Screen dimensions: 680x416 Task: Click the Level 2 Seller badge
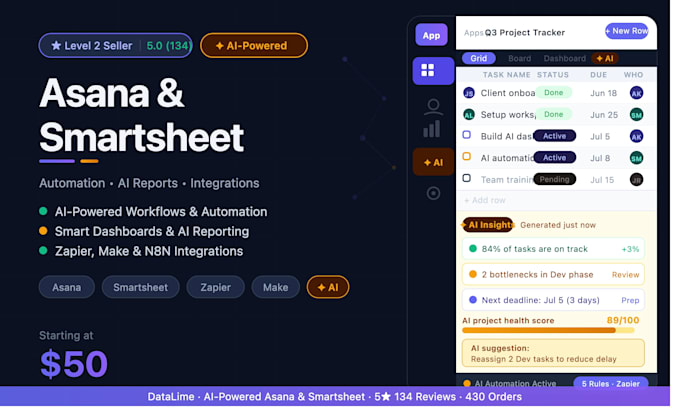pos(115,46)
